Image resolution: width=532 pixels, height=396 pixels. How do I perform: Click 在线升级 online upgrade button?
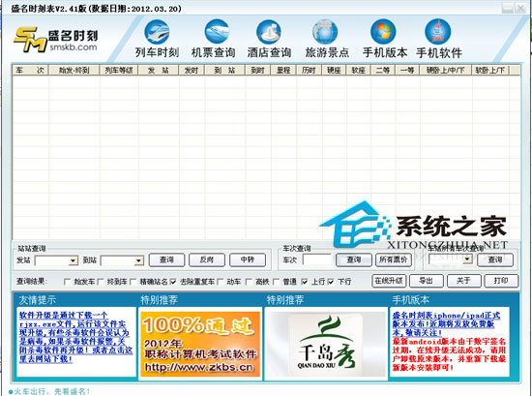(x=389, y=281)
